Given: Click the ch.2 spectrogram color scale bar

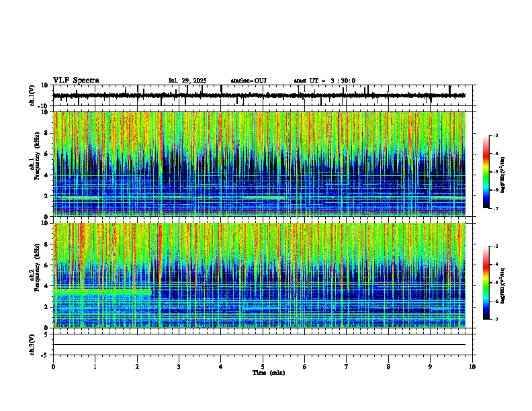Looking at the screenshot, I should point(486,283).
